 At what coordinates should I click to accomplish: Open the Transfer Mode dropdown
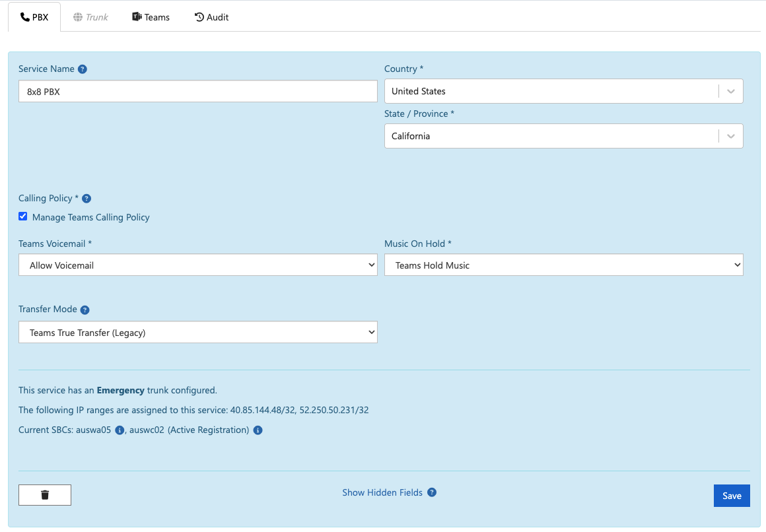[197, 333]
